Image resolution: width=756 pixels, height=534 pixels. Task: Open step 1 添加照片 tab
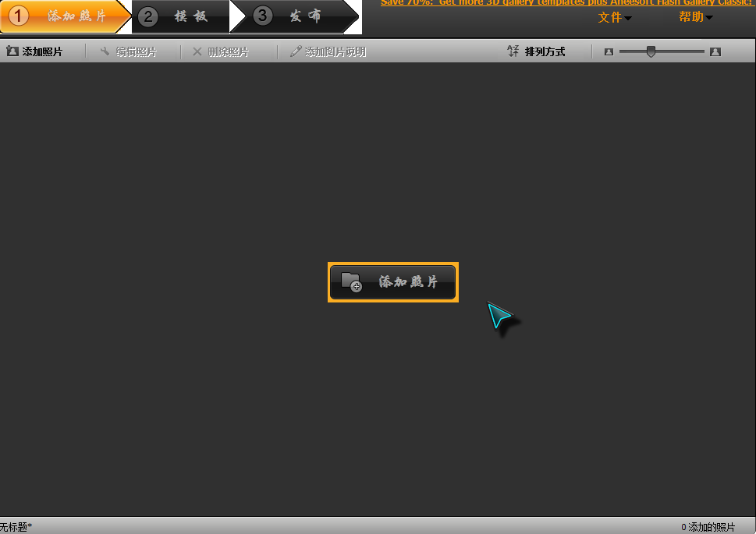coord(65,16)
